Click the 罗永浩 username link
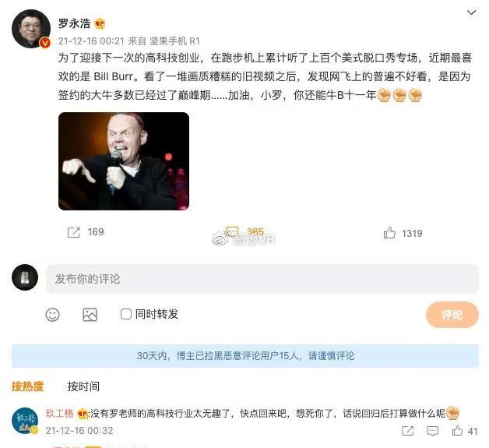This screenshot has width=489, height=448. tap(74, 23)
